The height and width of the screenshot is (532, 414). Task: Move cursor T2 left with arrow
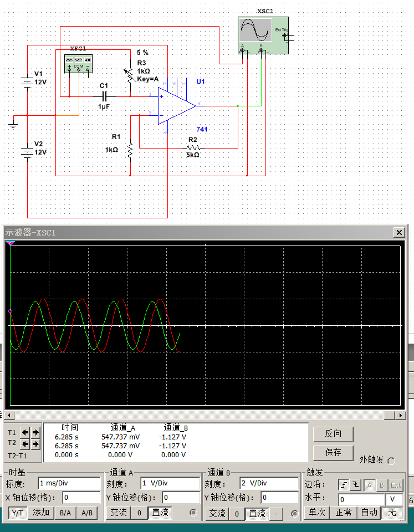point(25,443)
